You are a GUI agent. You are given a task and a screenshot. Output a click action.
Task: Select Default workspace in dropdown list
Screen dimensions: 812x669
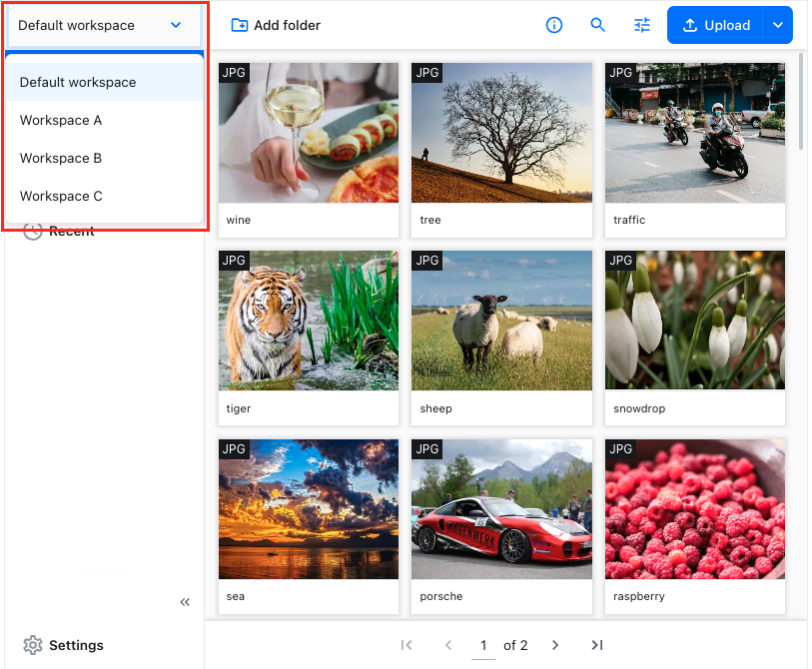pos(78,82)
